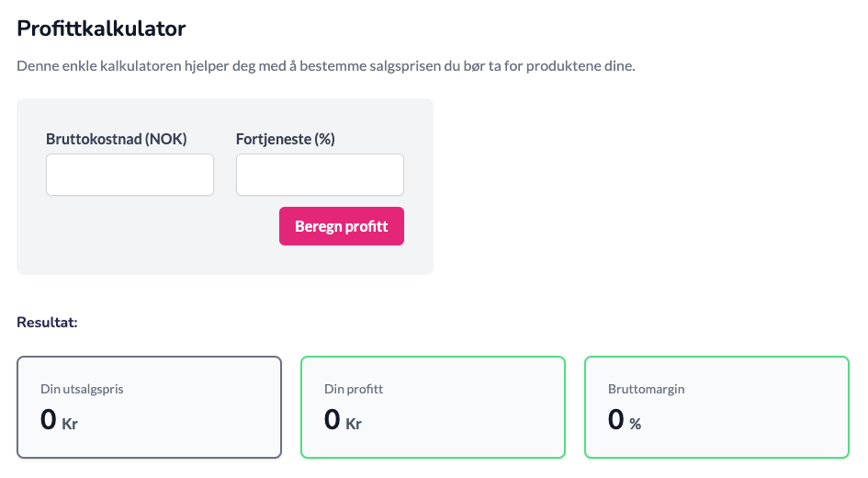
Task: Click the Bruttokostnad (NOK) label
Action: pos(117,140)
